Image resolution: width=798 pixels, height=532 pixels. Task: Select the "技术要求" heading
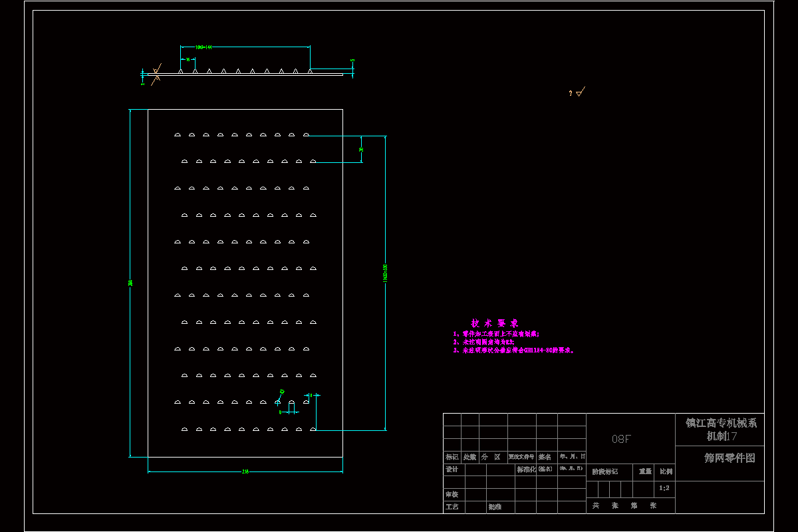(494, 323)
